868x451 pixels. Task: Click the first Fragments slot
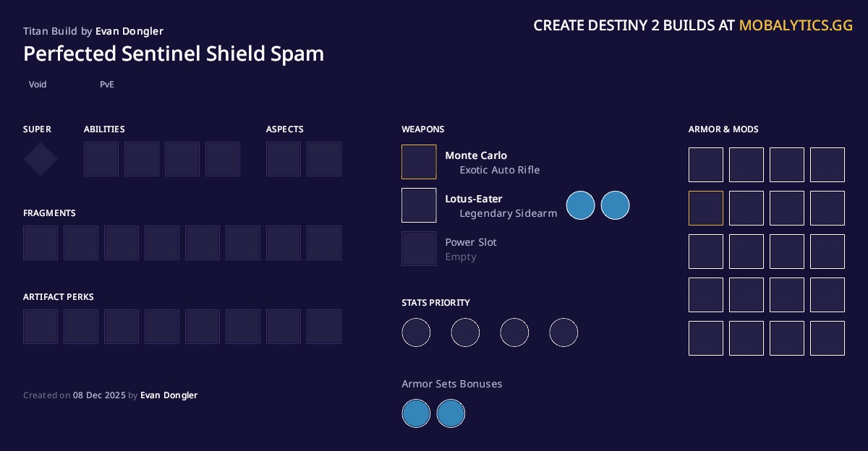tap(40, 243)
